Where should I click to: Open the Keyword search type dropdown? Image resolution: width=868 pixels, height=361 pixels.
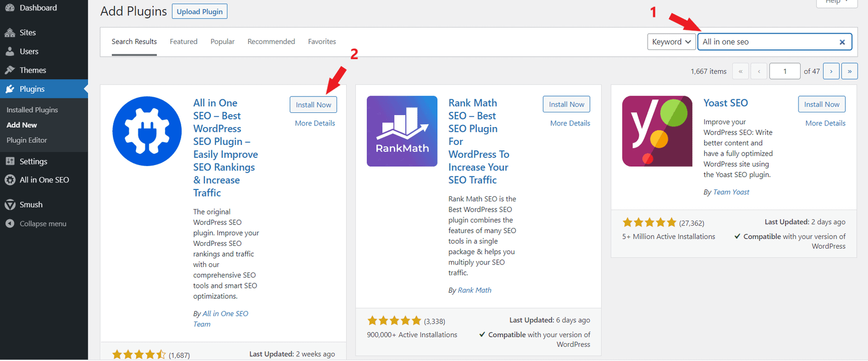(x=672, y=42)
